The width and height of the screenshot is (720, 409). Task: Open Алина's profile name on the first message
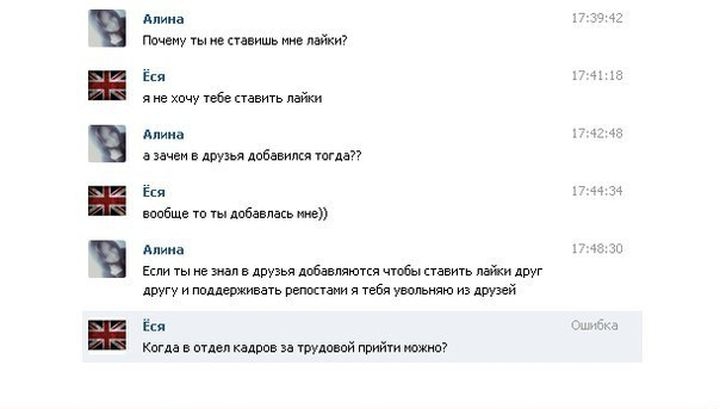coord(163,19)
